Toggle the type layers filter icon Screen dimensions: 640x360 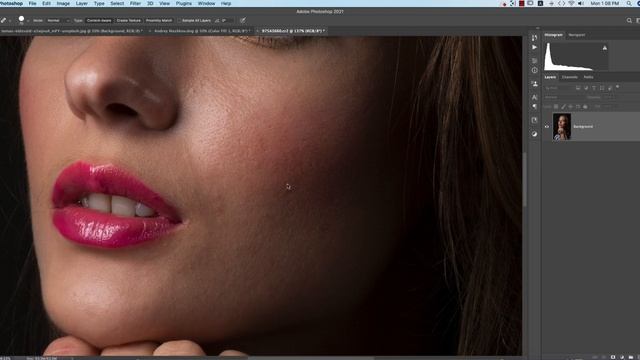(594, 88)
